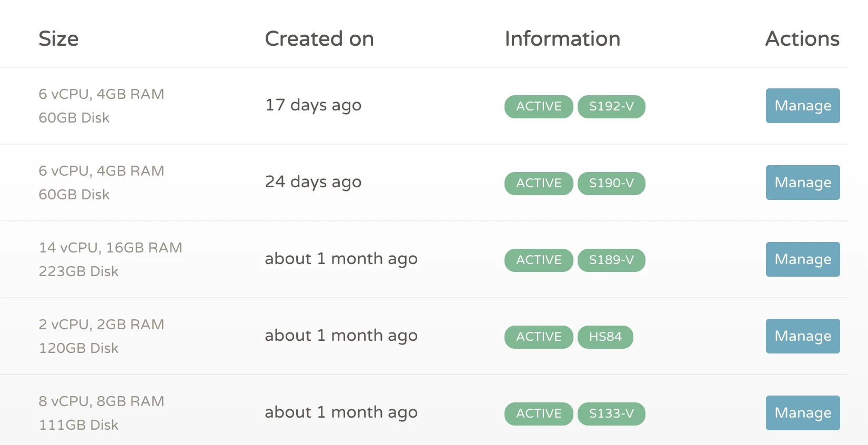
Task: Open Manage for server S190-V
Action: click(803, 183)
